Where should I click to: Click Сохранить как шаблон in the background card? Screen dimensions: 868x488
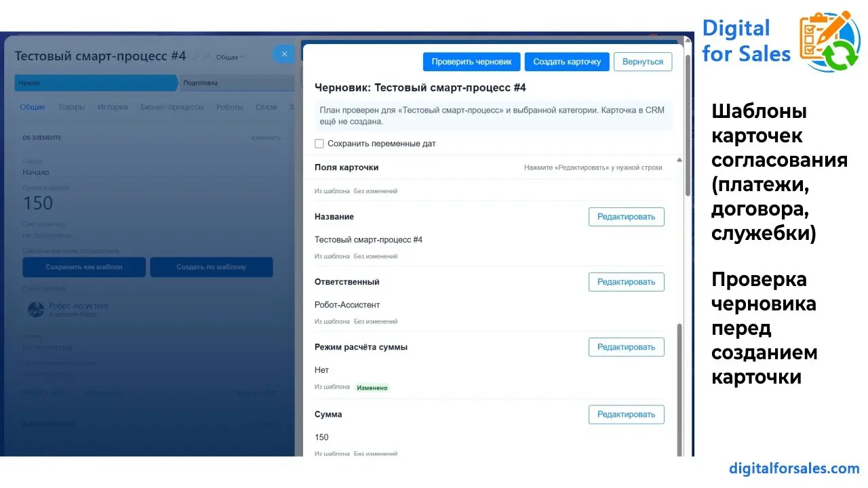(x=84, y=267)
